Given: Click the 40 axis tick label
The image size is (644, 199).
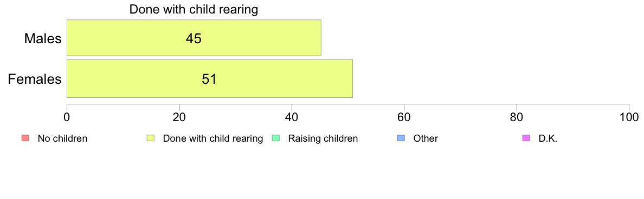Looking at the screenshot, I should coord(292,117).
